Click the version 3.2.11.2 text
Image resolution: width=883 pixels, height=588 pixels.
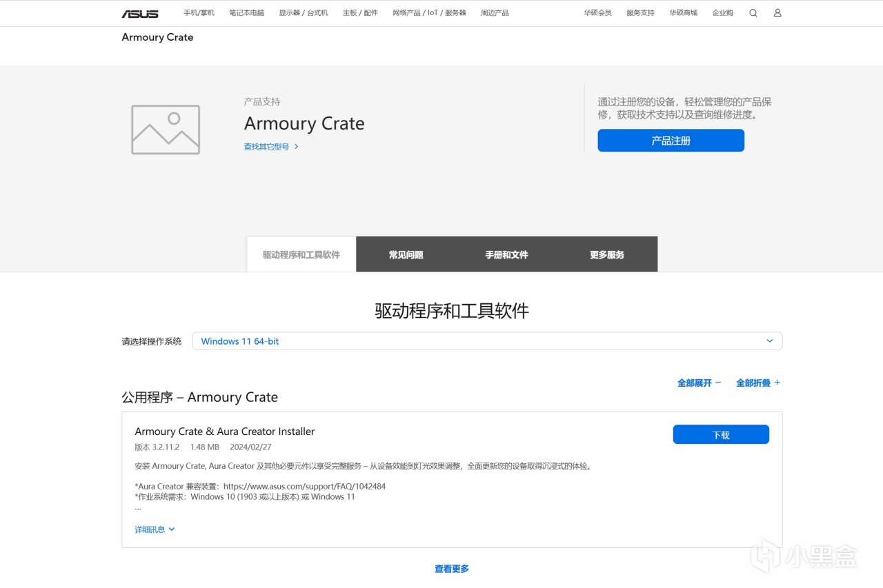[157, 447]
